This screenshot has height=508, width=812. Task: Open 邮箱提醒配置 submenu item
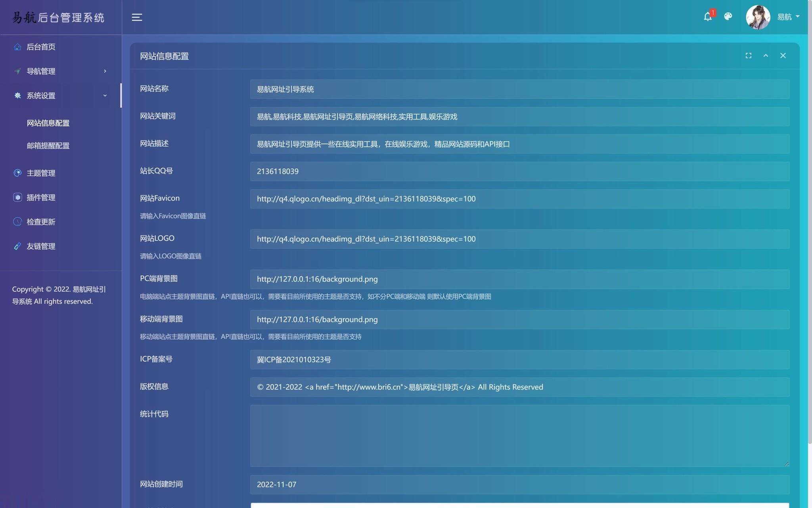pos(48,146)
